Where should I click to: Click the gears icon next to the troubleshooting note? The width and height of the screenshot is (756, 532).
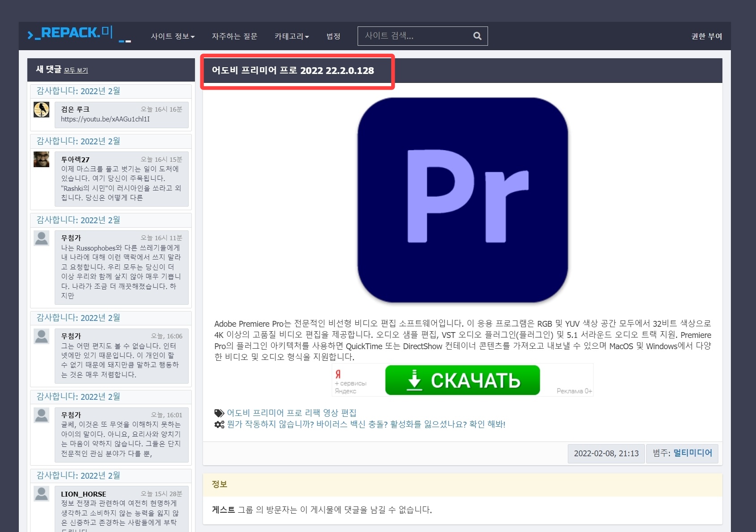coord(218,424)
